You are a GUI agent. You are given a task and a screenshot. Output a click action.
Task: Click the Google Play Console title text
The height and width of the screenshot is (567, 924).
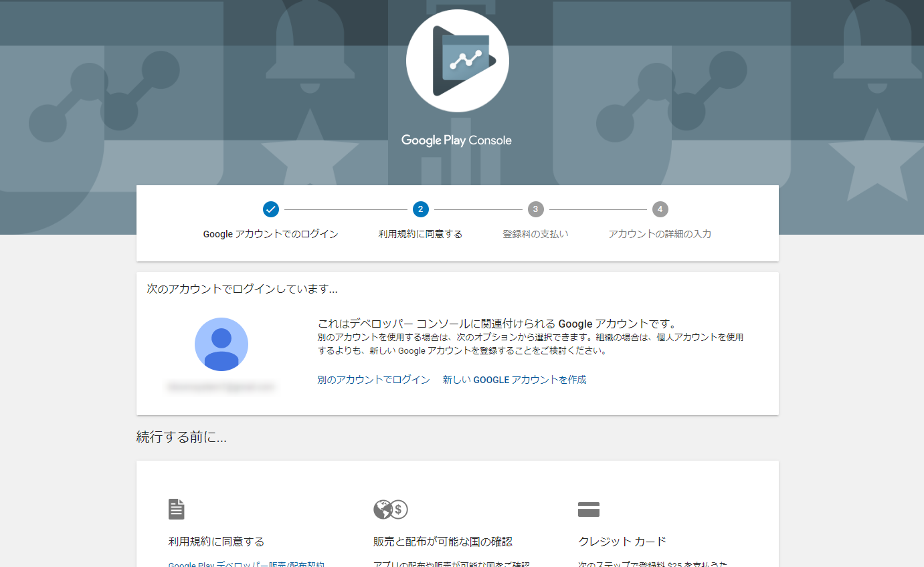pos(456,140)
